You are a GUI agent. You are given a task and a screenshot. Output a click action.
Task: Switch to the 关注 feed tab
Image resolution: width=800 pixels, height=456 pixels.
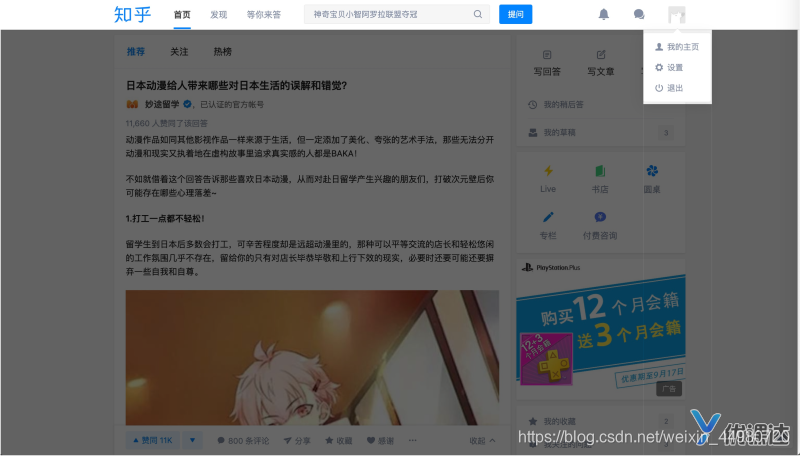179,52
